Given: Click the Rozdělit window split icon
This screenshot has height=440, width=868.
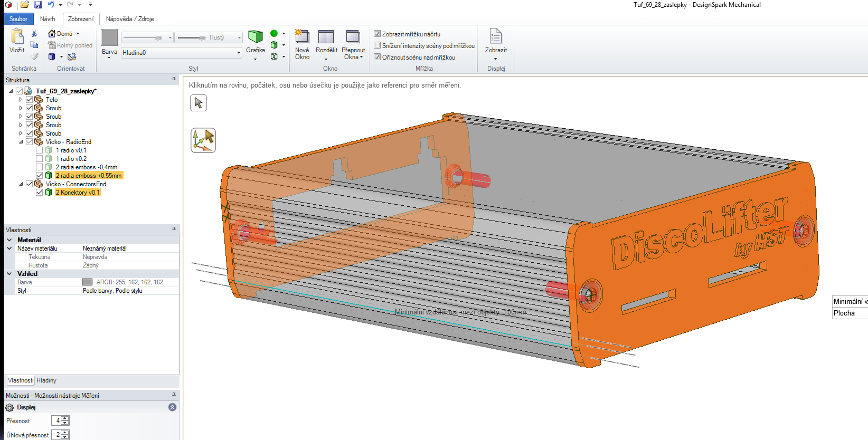Looking at the screenshot, I should click(326, 37).
